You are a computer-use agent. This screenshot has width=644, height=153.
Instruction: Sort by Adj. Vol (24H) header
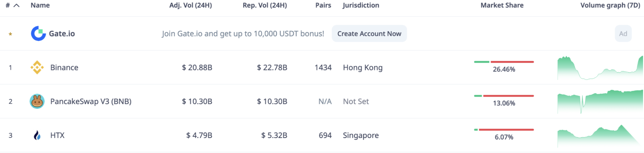(x=191, y=5)
